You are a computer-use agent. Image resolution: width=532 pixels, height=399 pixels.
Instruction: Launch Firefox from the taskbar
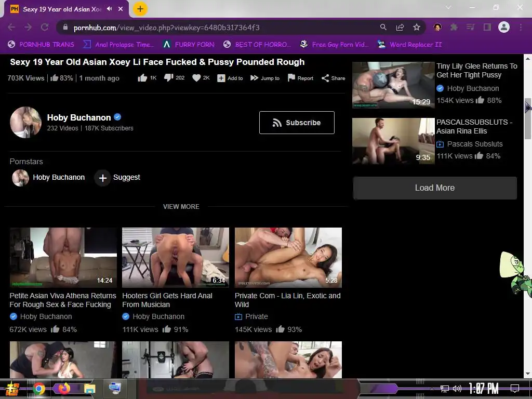[64, 388]
